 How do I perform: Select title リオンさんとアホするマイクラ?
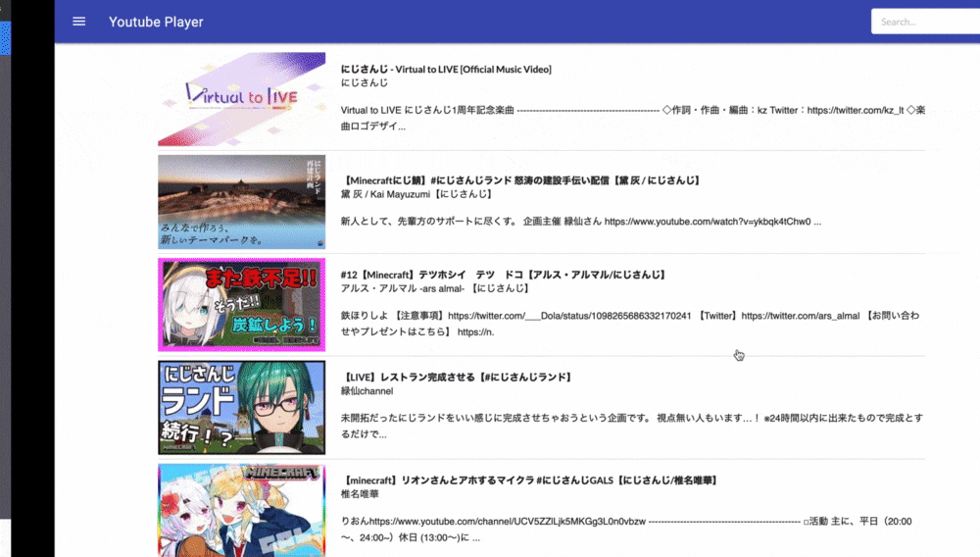tap(529, 481)
